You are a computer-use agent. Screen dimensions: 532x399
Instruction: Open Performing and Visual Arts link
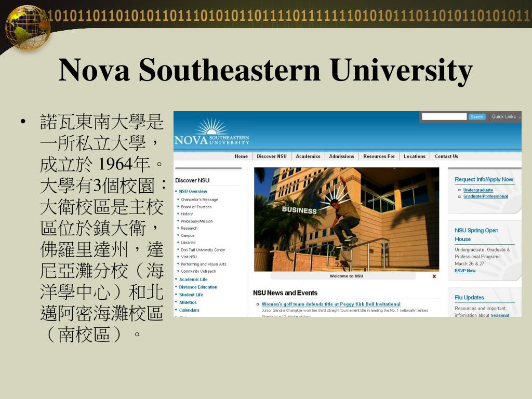point(203,264)
